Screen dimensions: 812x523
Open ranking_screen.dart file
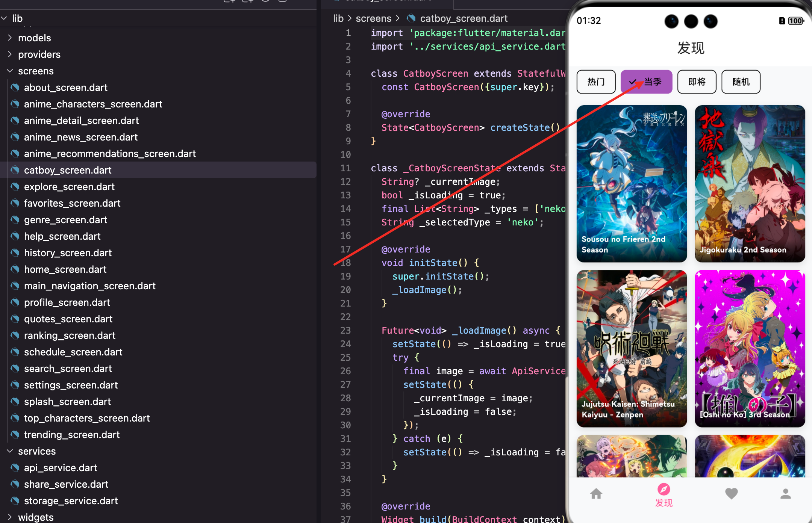click(70, 336)
